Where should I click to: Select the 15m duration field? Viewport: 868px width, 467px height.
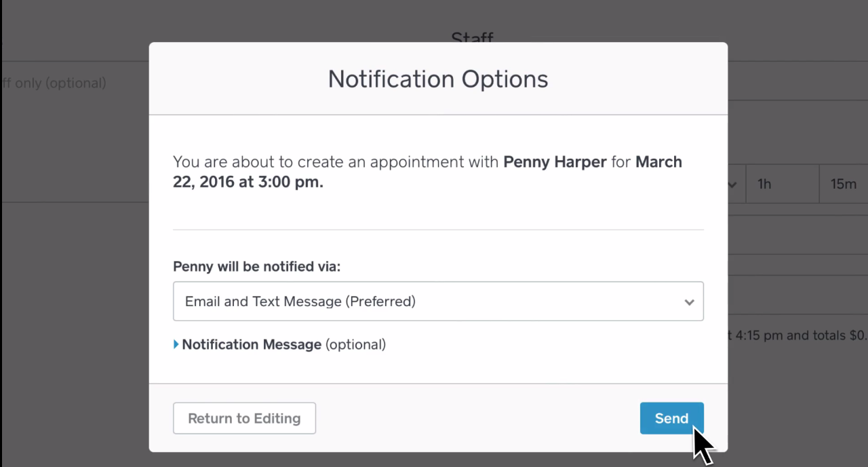click(843, 184)
